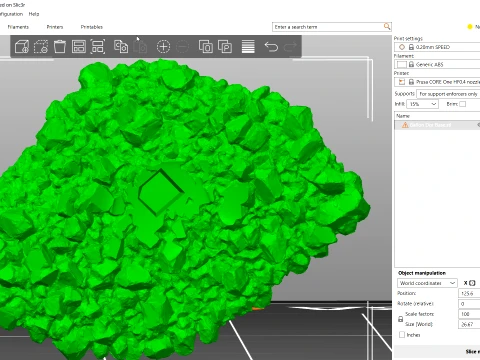Viewport: 480px width, 360px height.
Task: Click the lock icon beside 0.20mm SPEED
Action: click(x=411, y=47)
